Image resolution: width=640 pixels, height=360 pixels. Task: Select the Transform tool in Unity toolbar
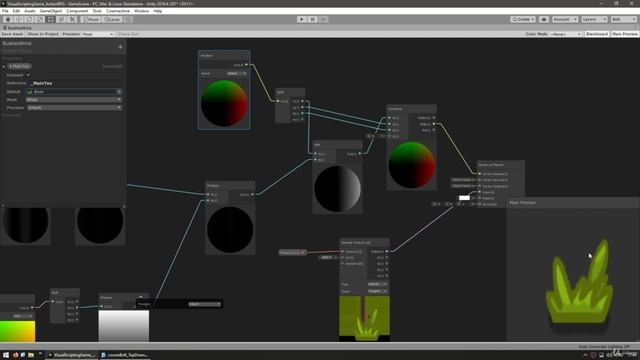point(61,19)
